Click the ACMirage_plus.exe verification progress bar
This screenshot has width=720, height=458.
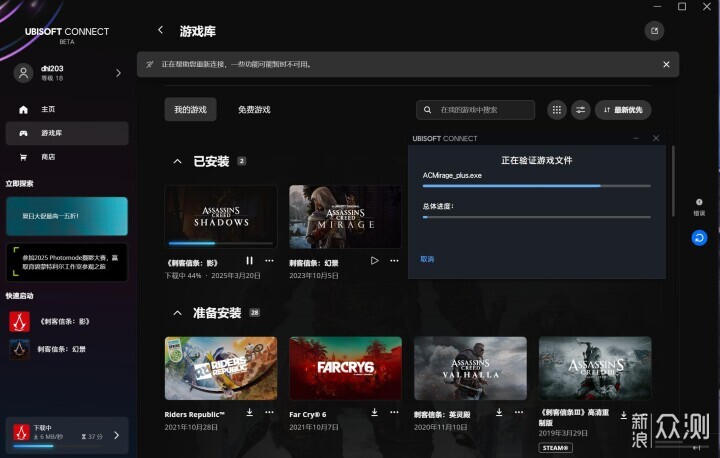pos(536,186)
